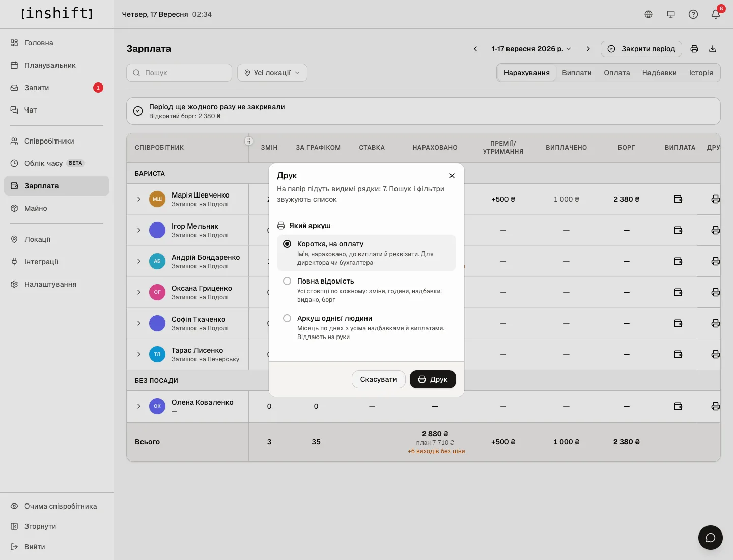
Task: Expand the Андрій Бондаренко row
Action: (139, 261)
